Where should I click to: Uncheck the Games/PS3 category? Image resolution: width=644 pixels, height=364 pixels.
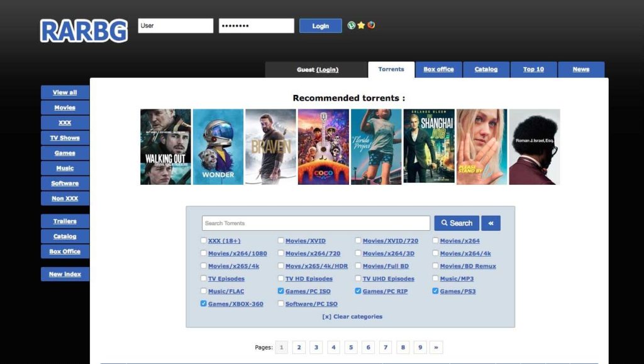coord(435,291)
